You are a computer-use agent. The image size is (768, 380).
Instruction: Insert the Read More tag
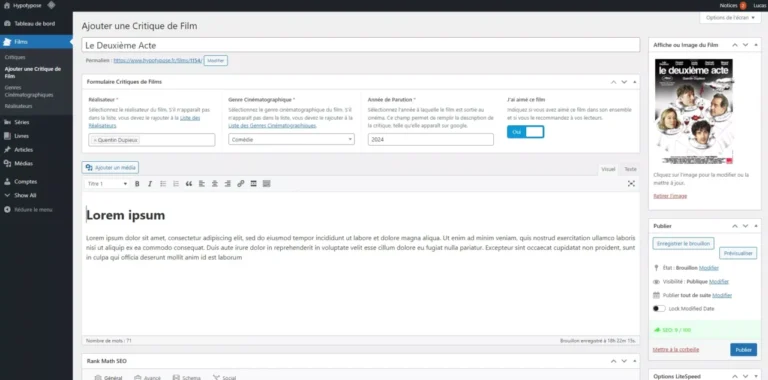pos(253,184)
